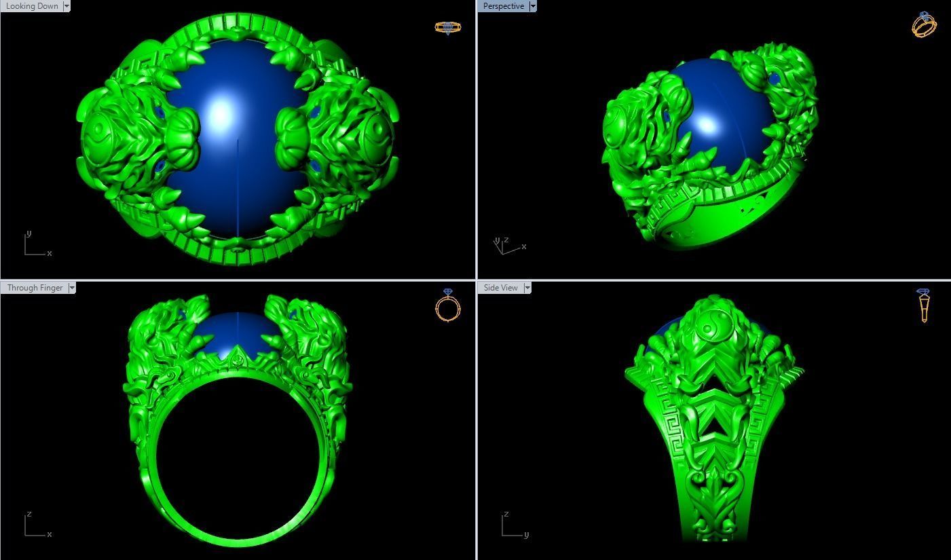Screen dimensions: 951x560
Task: Click the top-down ring orientation icon
Action: (448, 28)
